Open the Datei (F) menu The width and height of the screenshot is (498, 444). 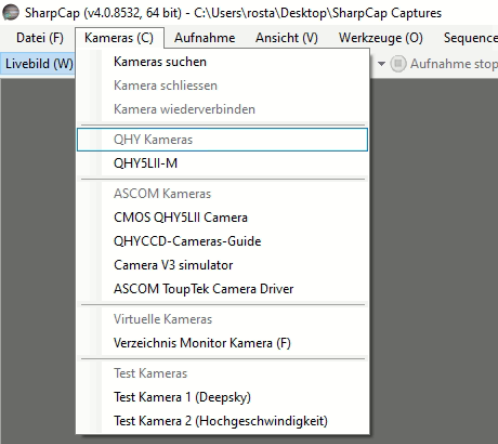tap(40, 38)
